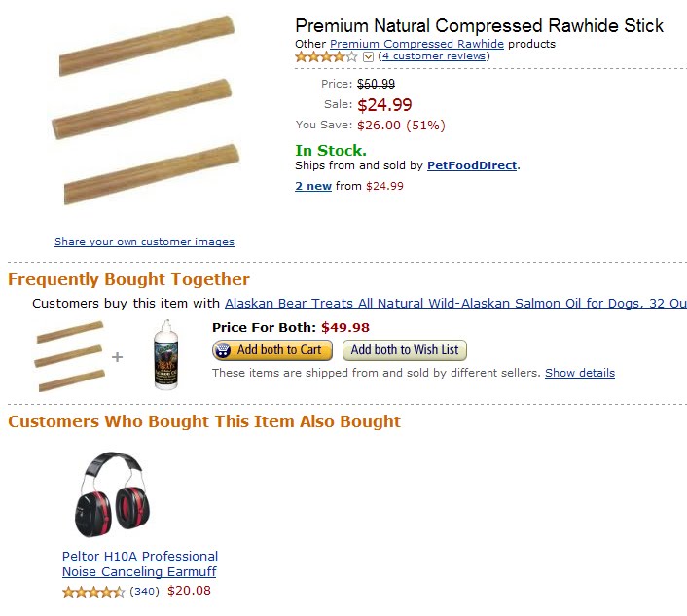Open the Alaskan Bear Treats Salmon Oil link
The image size is (687, 616).
point(455,304)
